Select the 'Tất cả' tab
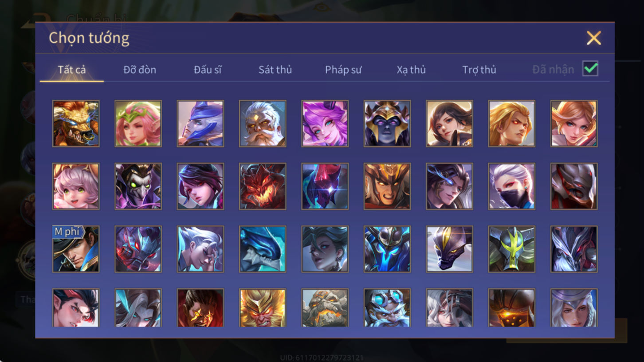The height and width of the screenshot is (362, 644). click(72, 70)
